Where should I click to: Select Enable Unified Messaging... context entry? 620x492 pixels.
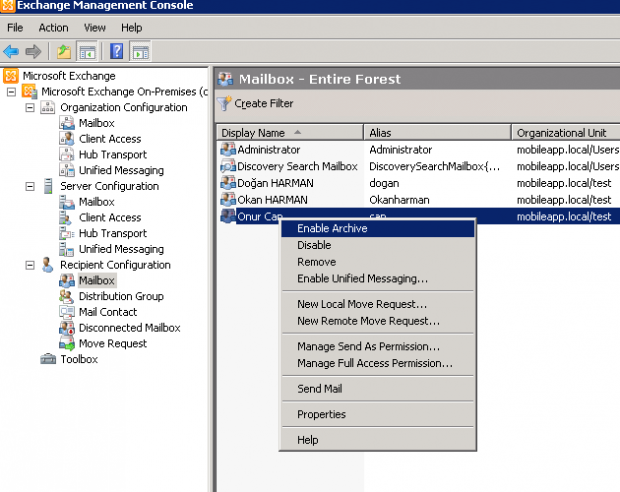(x=378, y=279)
